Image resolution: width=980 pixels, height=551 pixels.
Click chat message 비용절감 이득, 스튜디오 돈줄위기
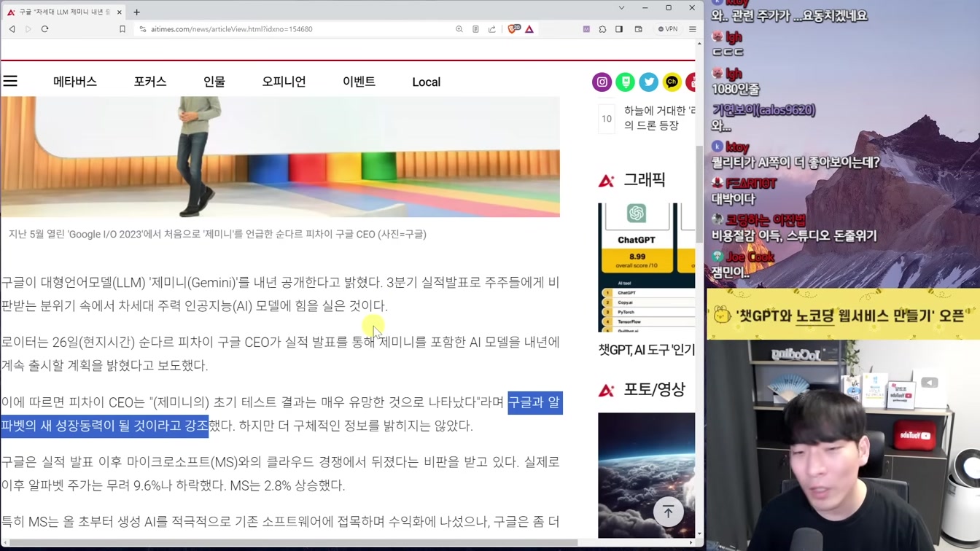click(794, 236)
